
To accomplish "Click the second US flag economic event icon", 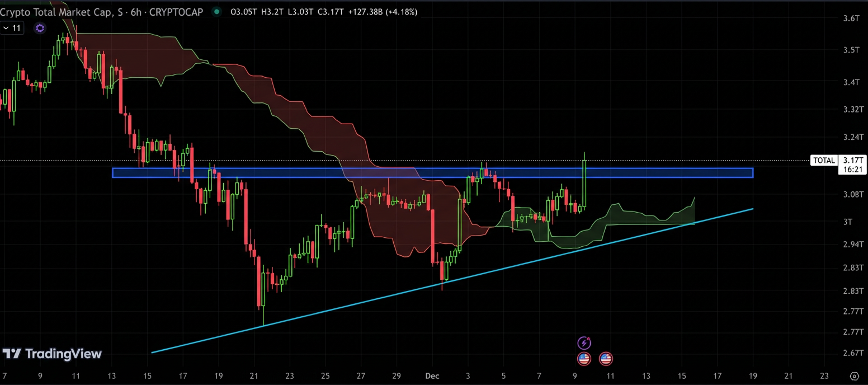I will 606,358.
